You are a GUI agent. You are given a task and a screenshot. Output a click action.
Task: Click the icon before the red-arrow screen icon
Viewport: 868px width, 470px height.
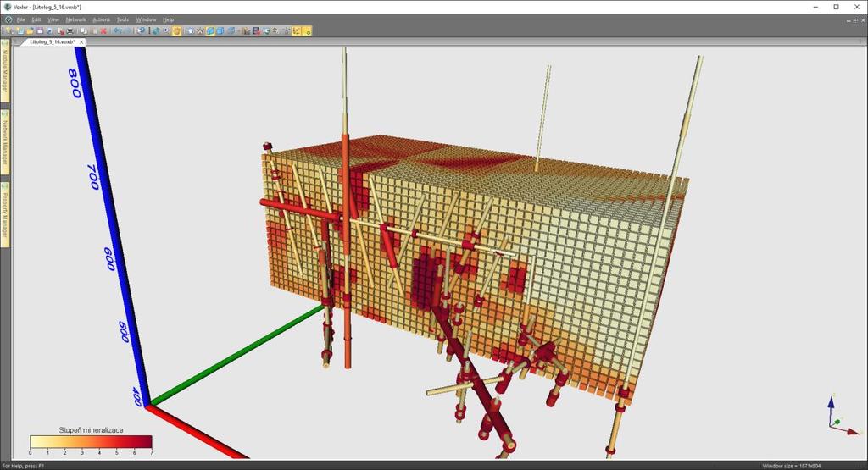pos(247,31)
